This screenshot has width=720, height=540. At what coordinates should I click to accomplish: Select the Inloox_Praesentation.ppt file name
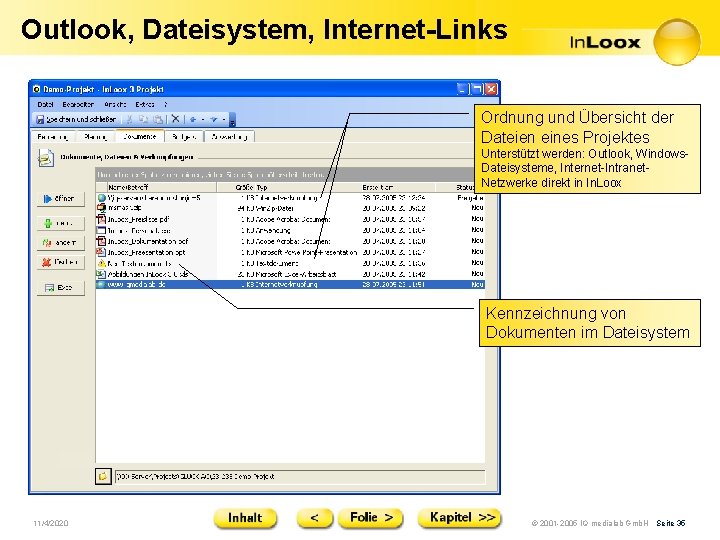coord(146,252)
